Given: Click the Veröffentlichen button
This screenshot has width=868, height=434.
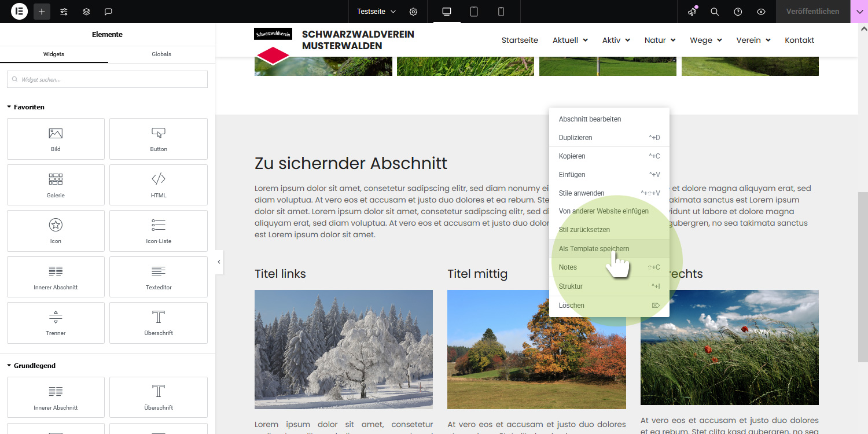Looking at the screenshot, I should point(812,12).
